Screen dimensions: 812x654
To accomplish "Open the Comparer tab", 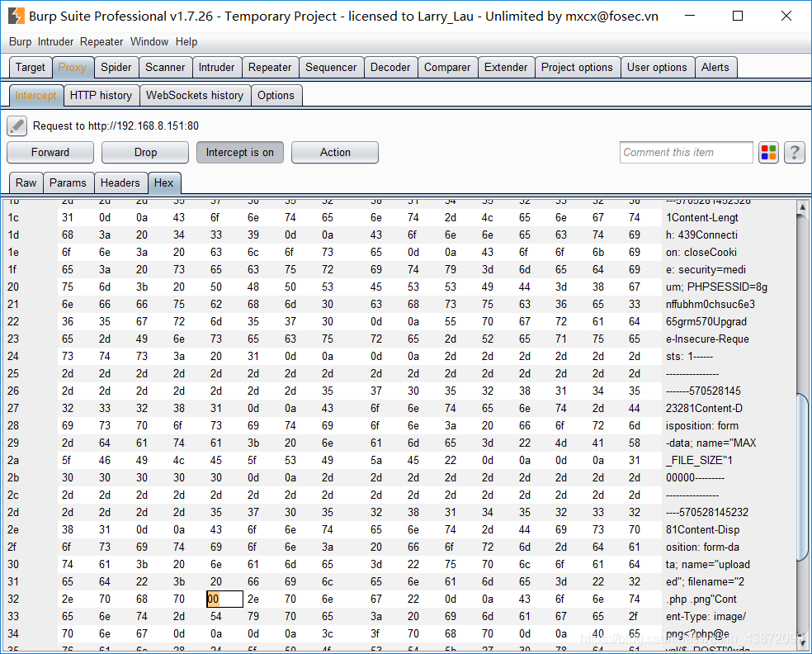I will 447,68.
